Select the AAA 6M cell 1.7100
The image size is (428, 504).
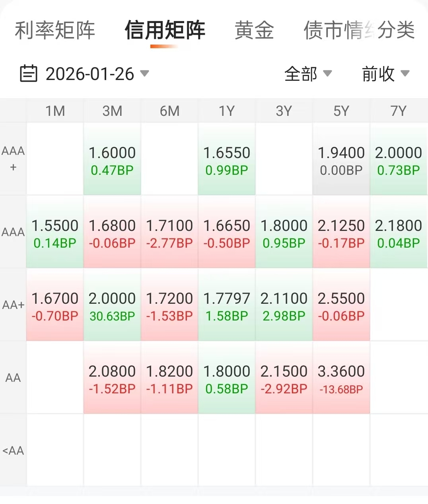169,232
